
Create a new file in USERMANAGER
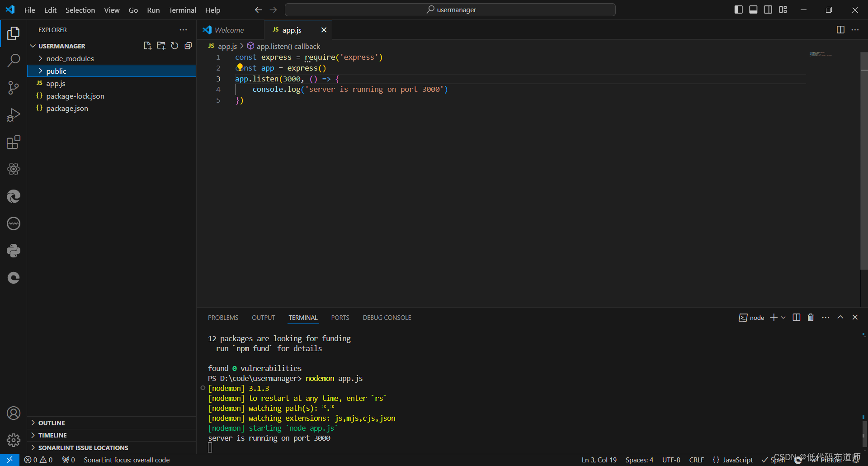(147, 46)
